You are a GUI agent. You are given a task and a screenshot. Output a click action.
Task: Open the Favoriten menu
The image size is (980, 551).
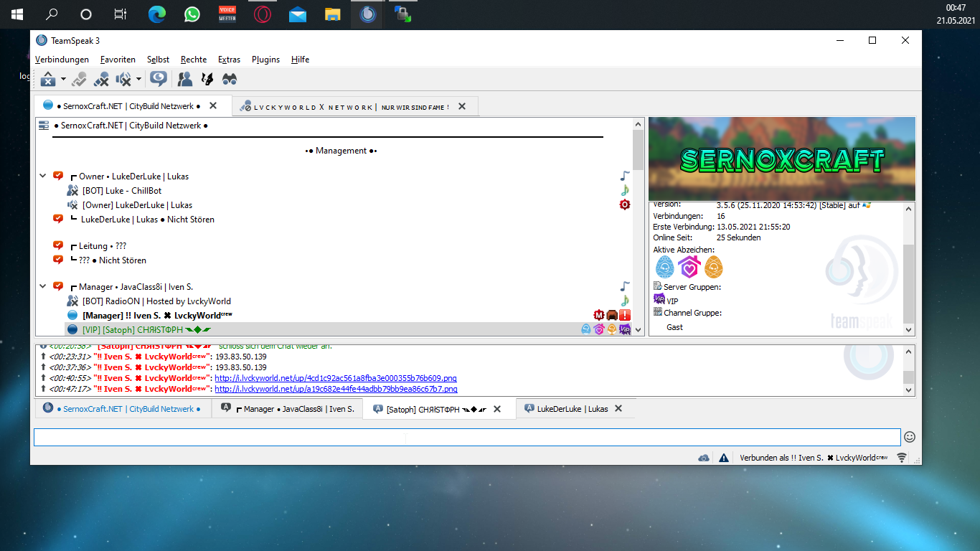pos(118,60)
